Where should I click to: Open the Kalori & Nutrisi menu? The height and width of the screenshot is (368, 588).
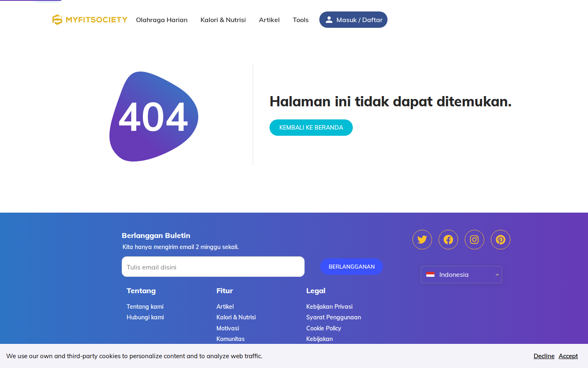click(223, 20)
